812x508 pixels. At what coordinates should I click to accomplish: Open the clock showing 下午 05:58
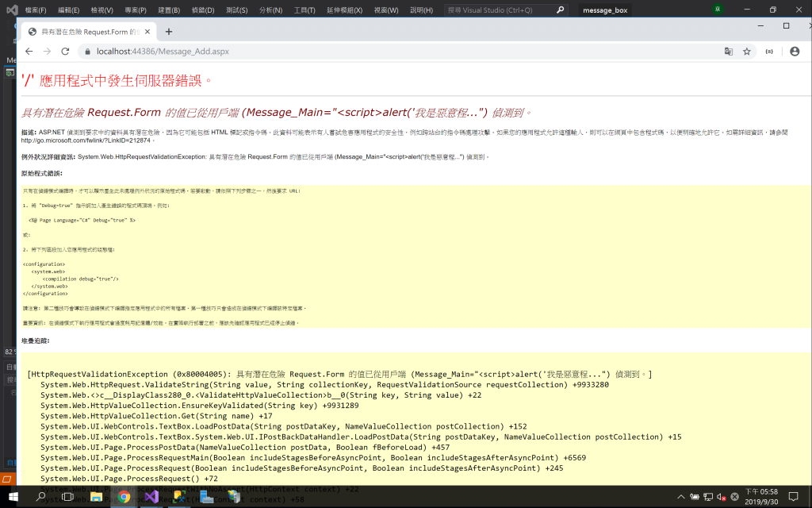pyautogui.click(x=761, y=497)
